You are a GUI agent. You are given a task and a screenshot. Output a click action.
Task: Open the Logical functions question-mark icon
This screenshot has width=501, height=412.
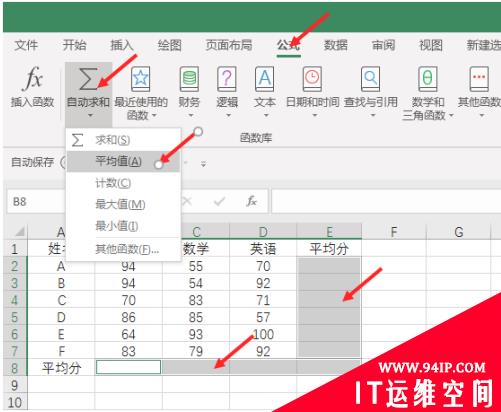pyautogui.click(x=227, y=79)
